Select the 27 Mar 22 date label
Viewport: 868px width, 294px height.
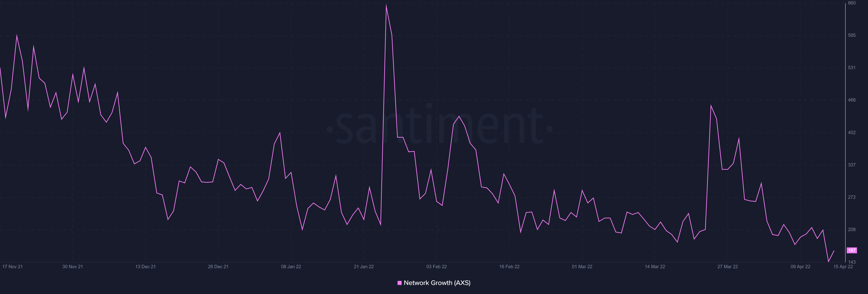pyautogui.click(x=727, y=267)
